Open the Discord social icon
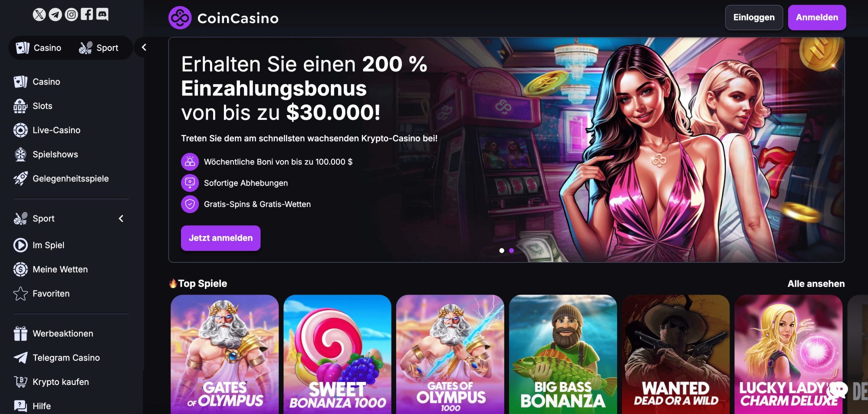Screen dimensions: 868x414 pos(102,14)
